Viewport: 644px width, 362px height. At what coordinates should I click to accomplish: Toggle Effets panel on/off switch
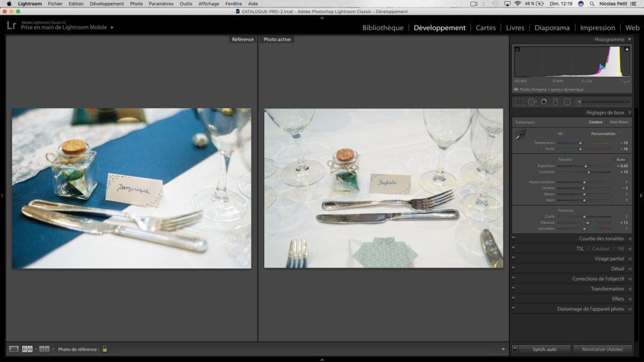tap(513, 299)
